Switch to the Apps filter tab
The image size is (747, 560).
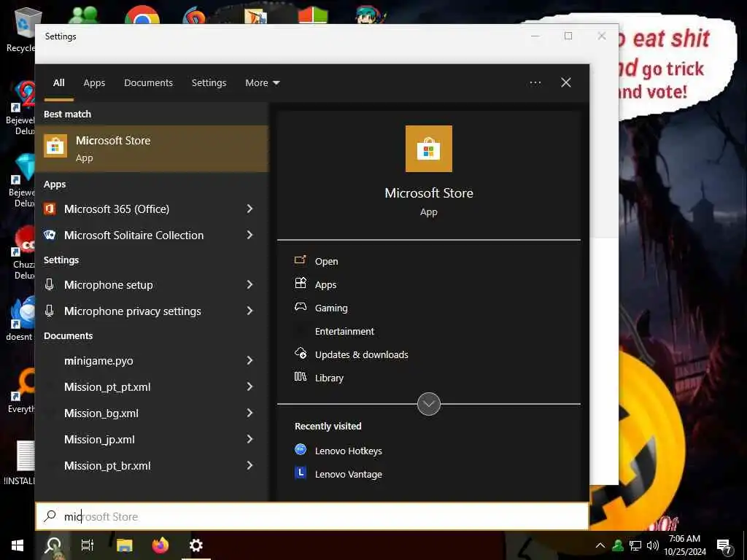(94, 83)
